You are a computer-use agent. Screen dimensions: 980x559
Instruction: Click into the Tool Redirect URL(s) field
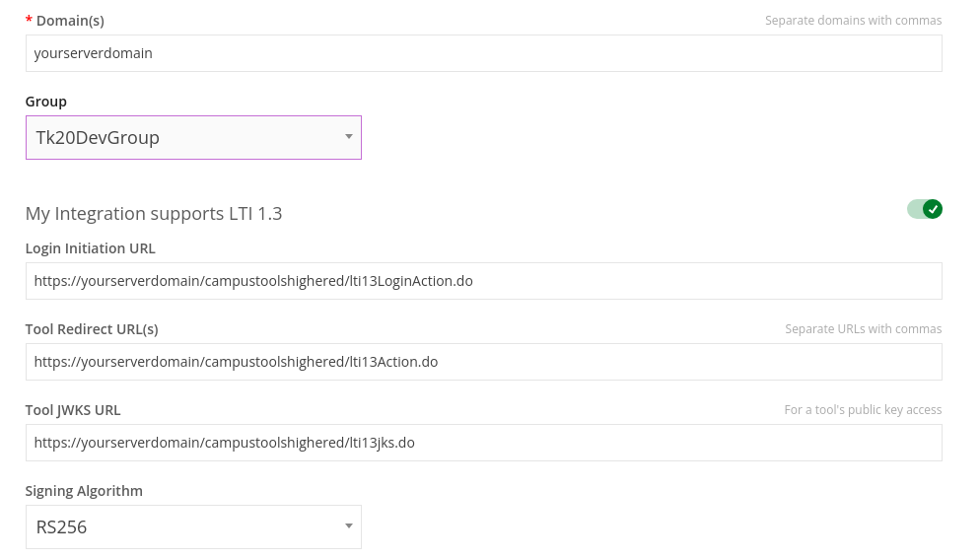click(484, 362)
